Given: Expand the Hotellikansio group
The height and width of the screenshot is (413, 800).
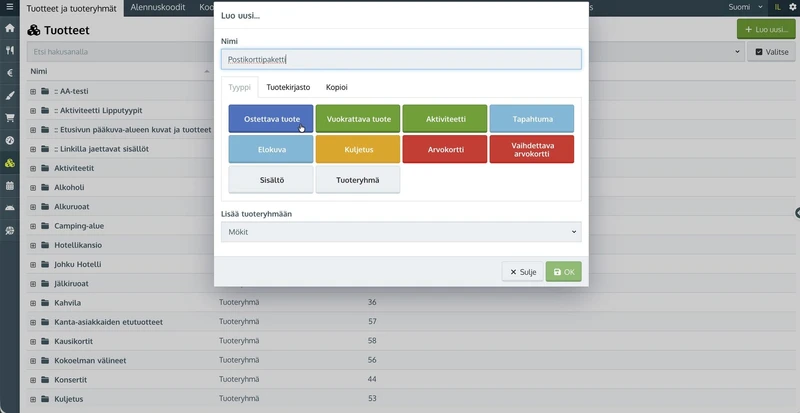Looking at the screenshot, I should tap(33, 245).
